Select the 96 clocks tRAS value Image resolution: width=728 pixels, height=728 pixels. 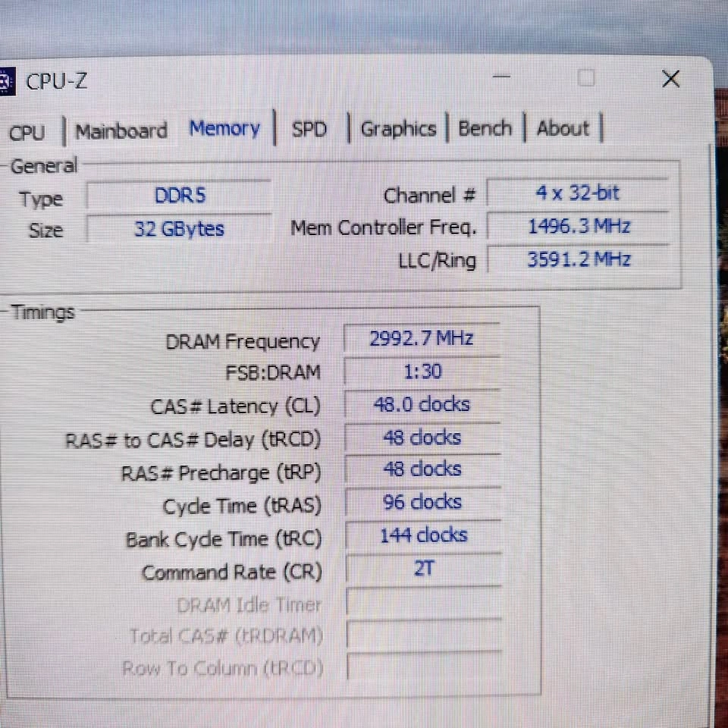423,502
